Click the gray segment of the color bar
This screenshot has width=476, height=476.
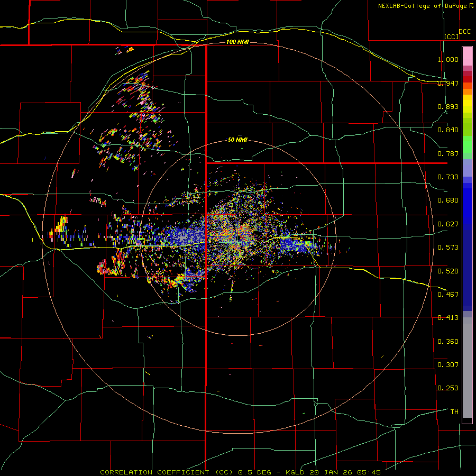(x=467, y=368)
